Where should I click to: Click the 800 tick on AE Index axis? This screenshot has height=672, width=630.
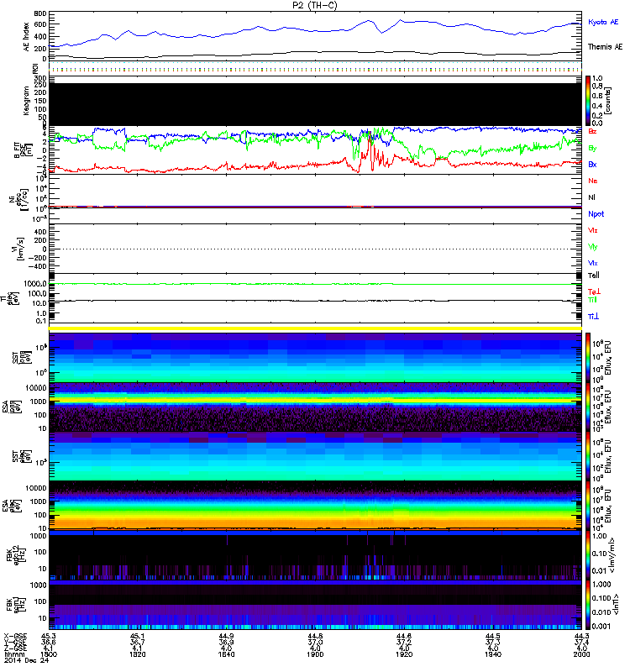tap(40, 13)
